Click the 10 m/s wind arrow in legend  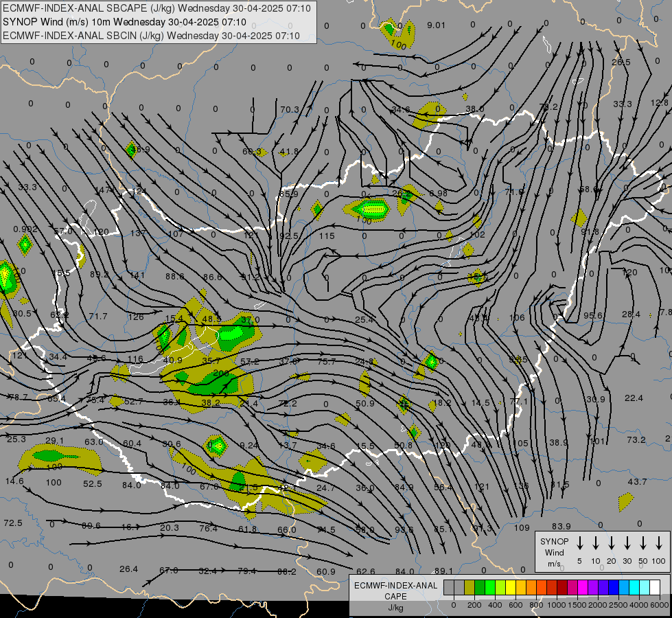pos(596,543)
